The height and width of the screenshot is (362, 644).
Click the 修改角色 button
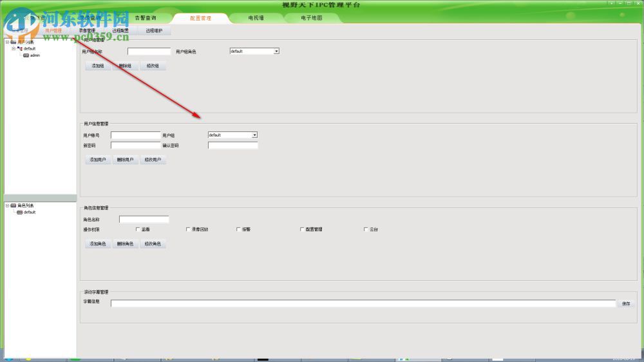(x=153, y=243)
